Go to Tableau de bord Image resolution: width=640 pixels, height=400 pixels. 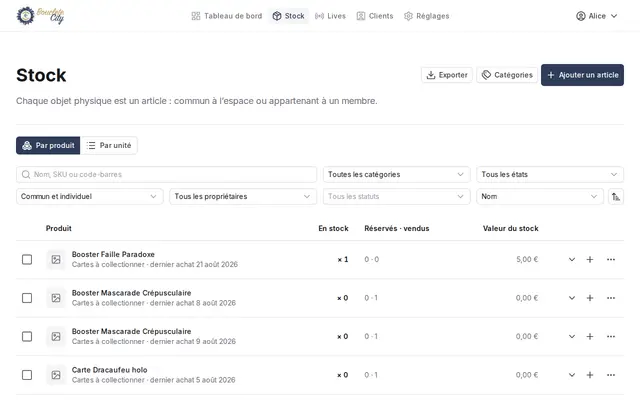(x=227, y=16)
